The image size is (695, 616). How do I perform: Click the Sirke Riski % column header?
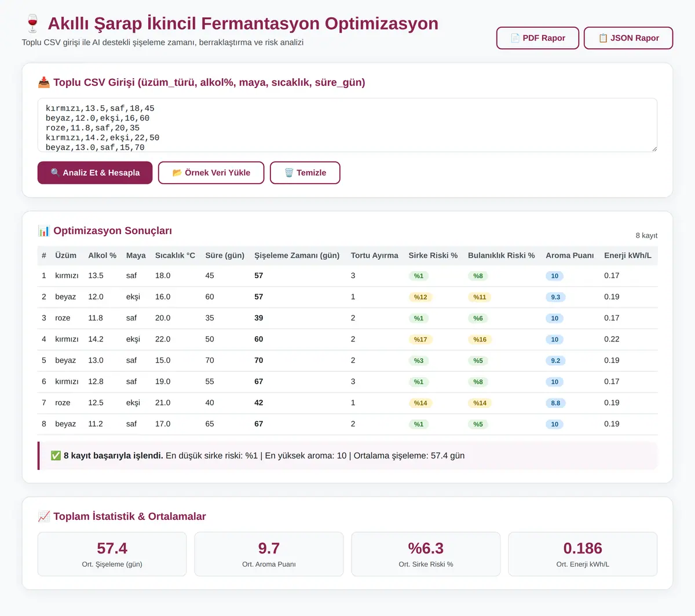point(433,256)
